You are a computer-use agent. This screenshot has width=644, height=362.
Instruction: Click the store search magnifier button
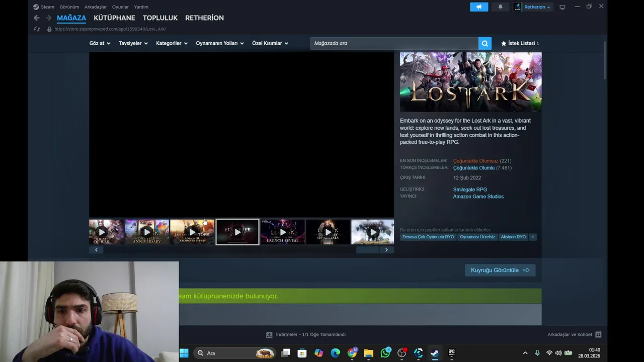point(485,43)
